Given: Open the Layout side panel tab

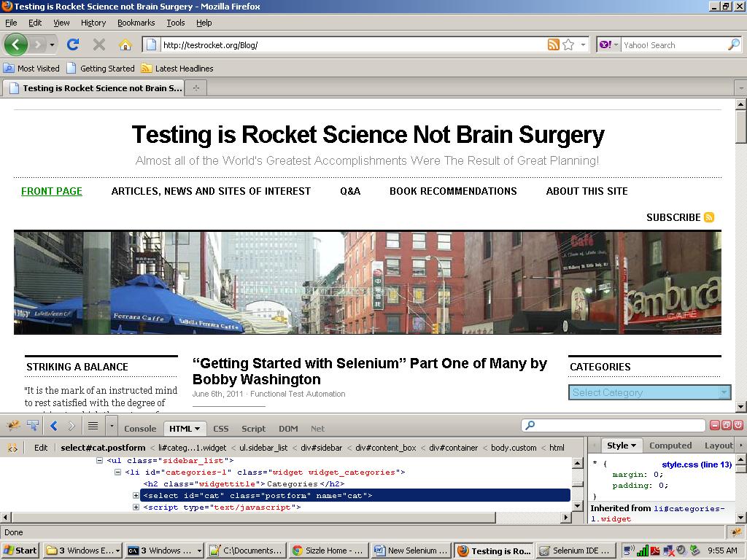Looking at the screenshot, I should [719, 446].
